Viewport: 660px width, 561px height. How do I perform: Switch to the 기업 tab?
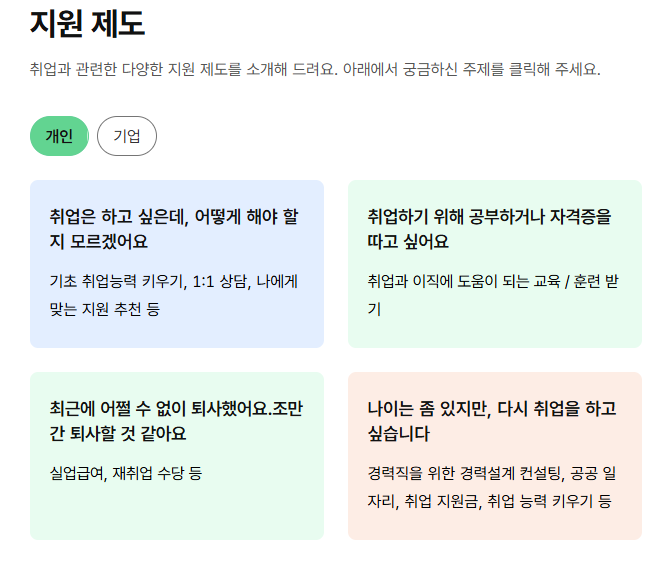point(127,136)
